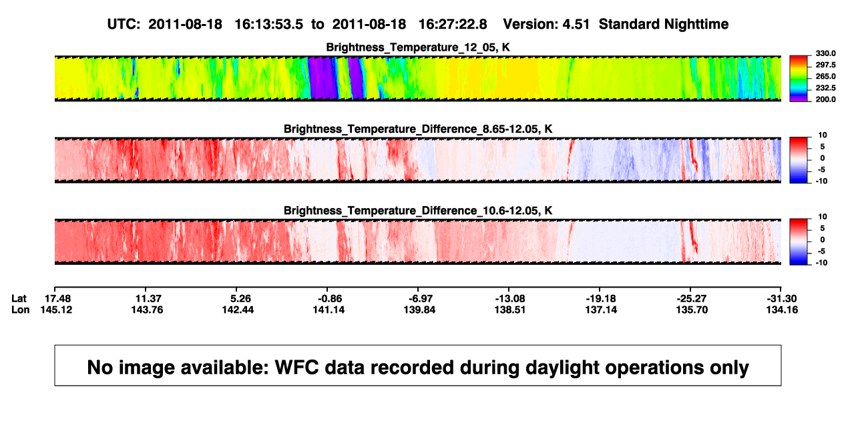Click the latitude value -25.27
This screenshot has width=868, height=445.
pos(692,298)
